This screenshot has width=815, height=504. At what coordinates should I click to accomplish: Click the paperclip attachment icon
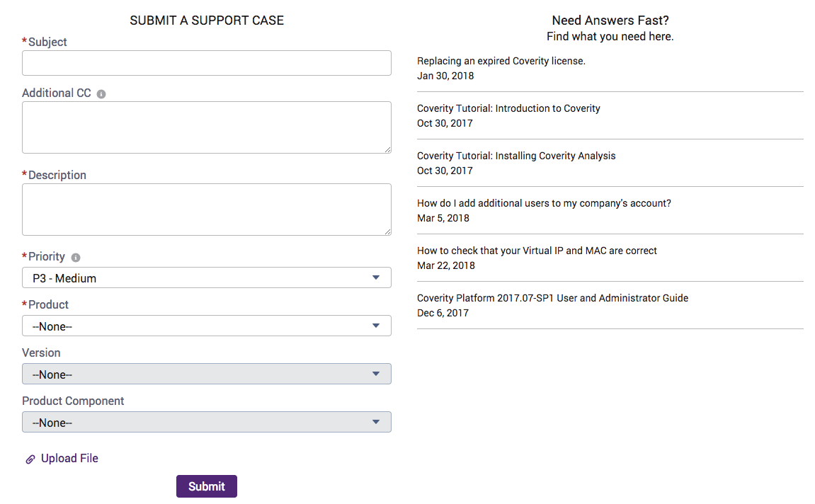tap(29, 459)
